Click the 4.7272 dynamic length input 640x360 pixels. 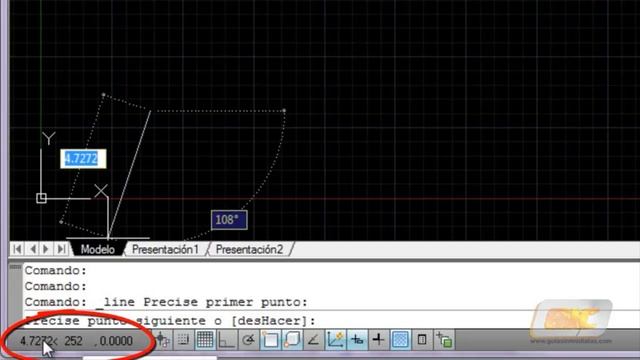(x=83, y=159)
